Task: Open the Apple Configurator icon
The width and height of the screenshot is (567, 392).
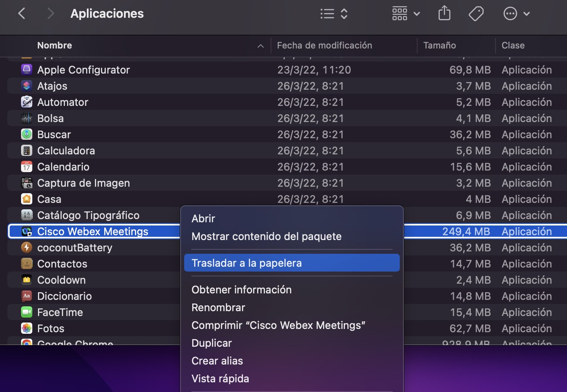Action: (x=26, y=69)
